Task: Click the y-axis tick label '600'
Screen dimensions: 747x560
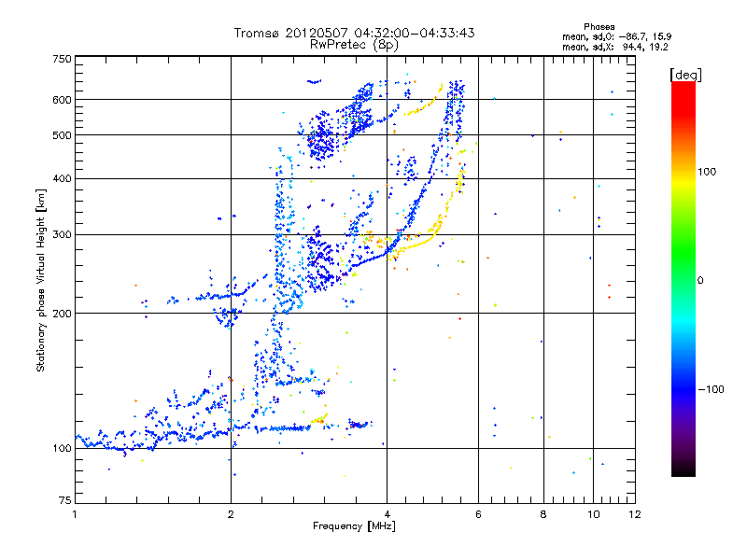Action: tap(62, 100)
